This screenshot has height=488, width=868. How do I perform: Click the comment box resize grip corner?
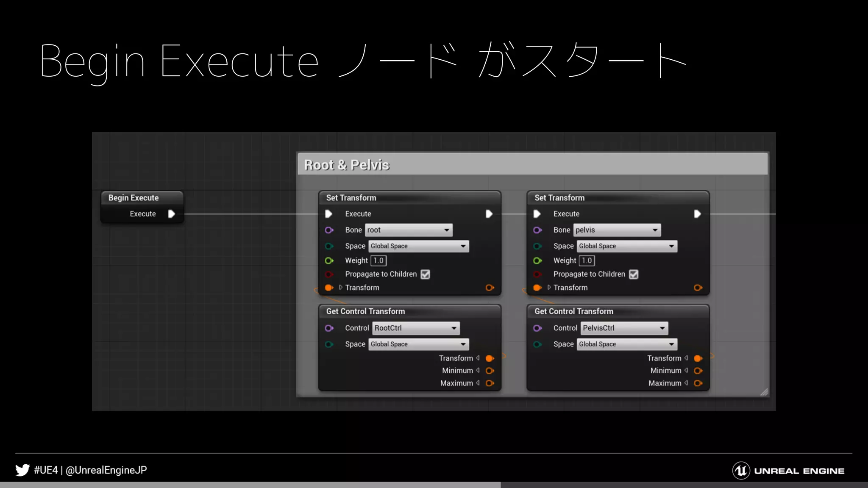[x=764, y=392]
